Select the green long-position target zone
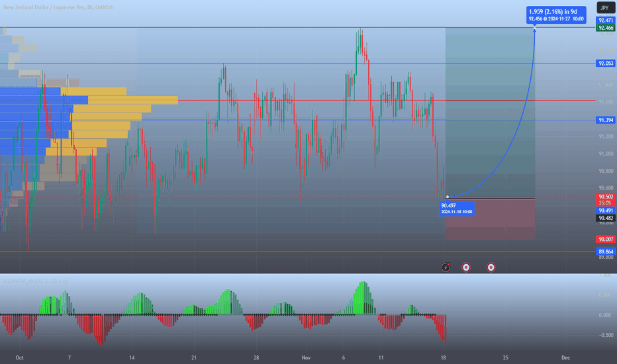 click(490, 113)
